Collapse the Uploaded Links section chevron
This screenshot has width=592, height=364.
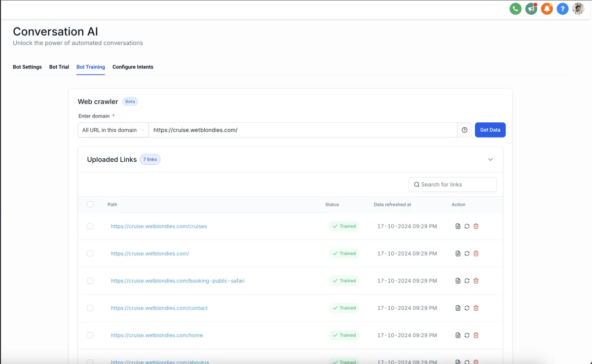pyautogui.click(x=490, y=159)
